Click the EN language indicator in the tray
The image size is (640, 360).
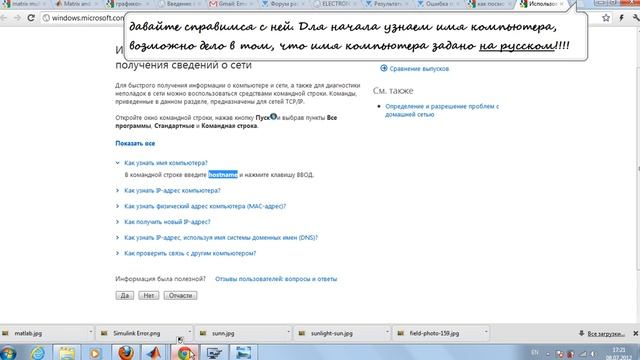pyautogui.click(x=535, y=353)
